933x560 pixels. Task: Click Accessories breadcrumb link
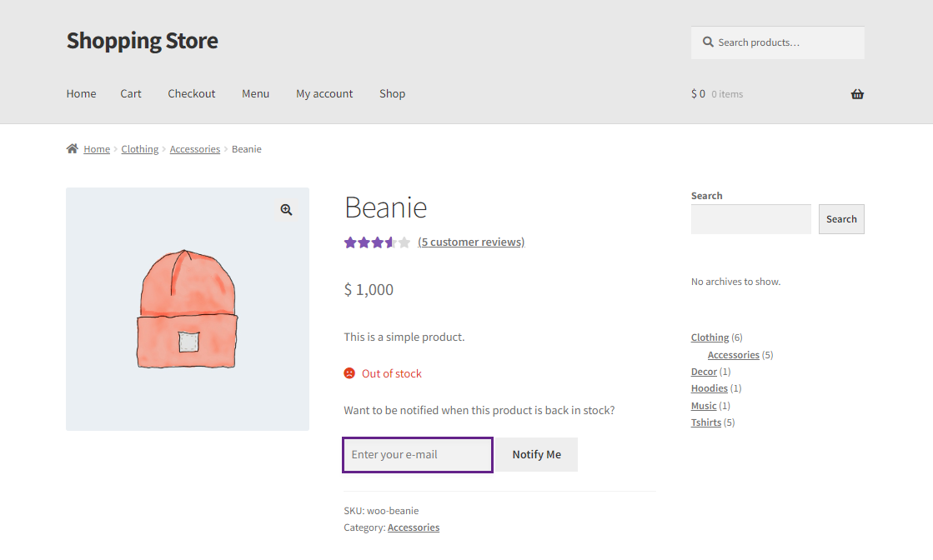194,149
